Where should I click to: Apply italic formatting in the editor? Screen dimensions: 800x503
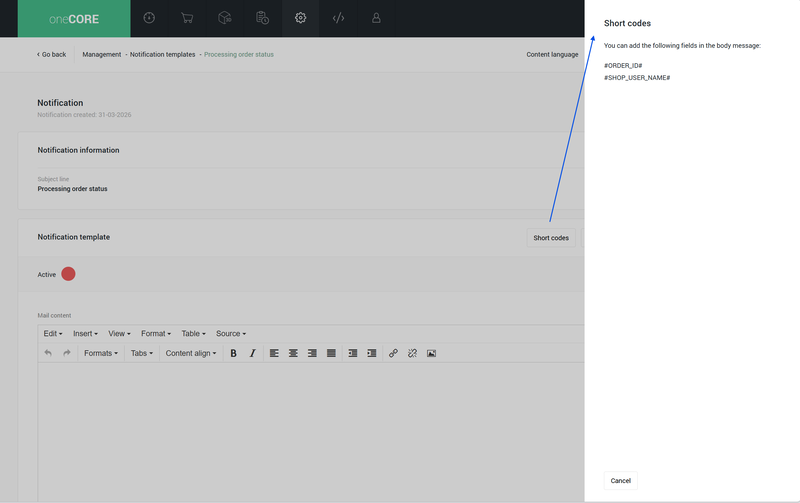[x=252, y=353]
